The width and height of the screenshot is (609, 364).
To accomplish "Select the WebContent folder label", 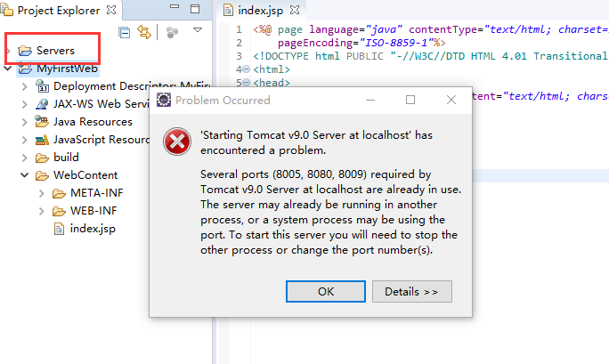I will [x=85, y=175].
